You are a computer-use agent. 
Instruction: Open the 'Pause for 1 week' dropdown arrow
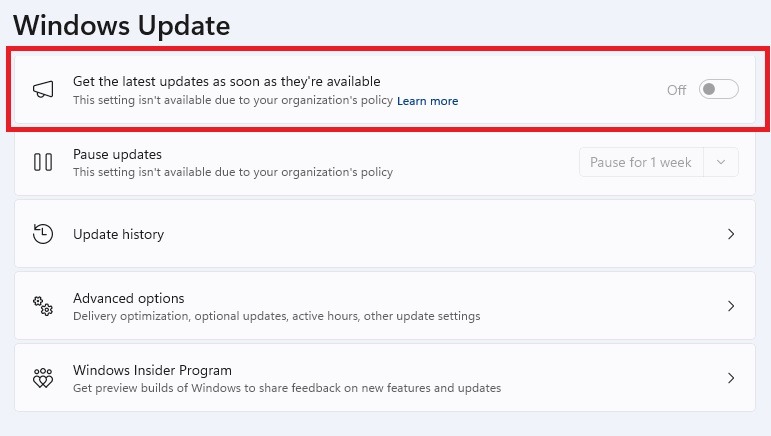coord(721,162)
